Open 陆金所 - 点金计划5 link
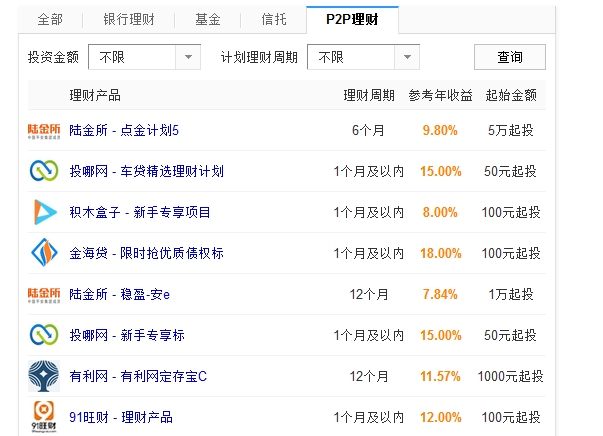The image size is (603, 436). tap(124, 130)
